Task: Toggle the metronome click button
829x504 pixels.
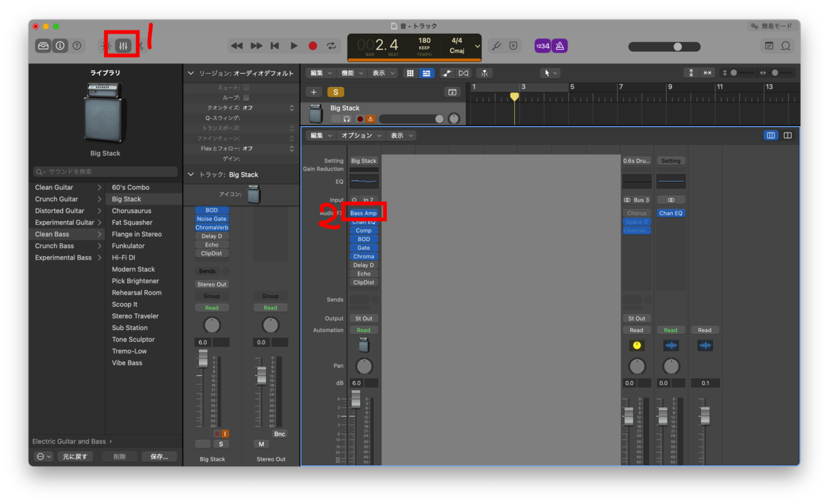Action: (560, 46)
